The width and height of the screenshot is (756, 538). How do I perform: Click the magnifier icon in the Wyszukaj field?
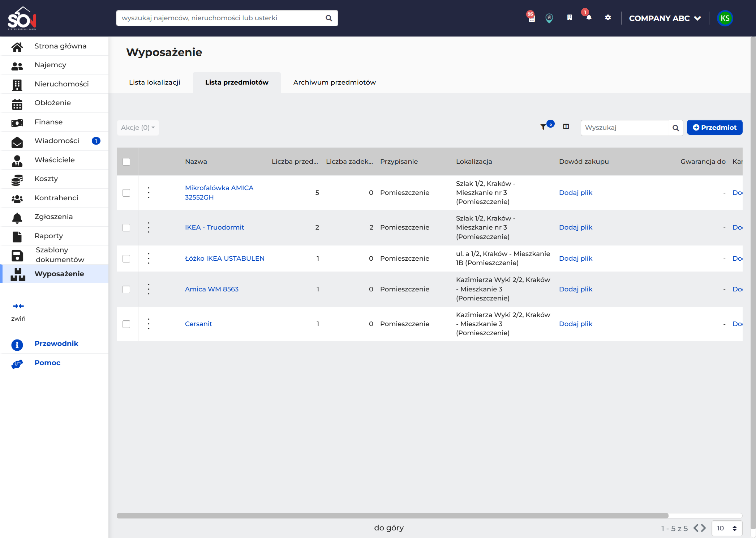[675, 128]
